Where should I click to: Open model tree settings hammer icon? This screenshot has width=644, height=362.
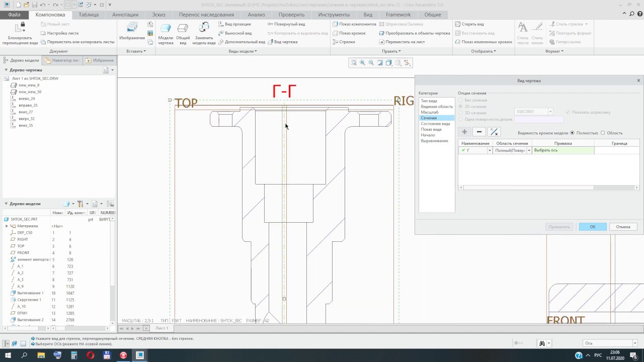80,204
